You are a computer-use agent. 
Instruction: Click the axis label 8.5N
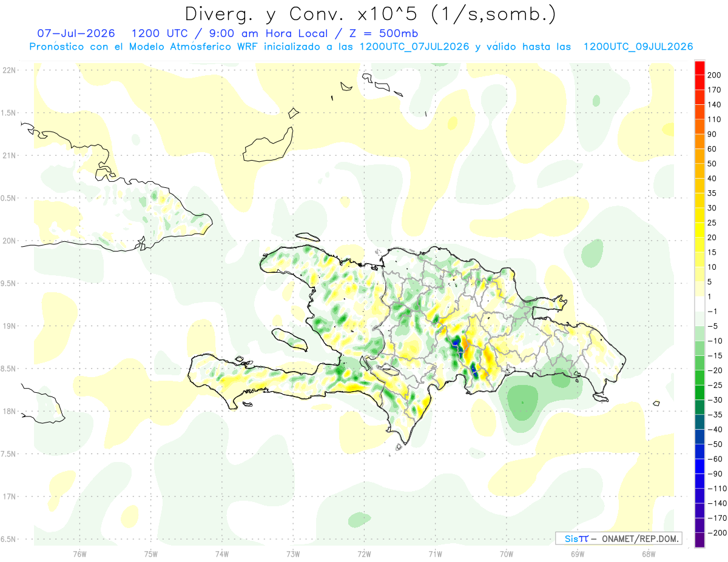click(9, 369)
